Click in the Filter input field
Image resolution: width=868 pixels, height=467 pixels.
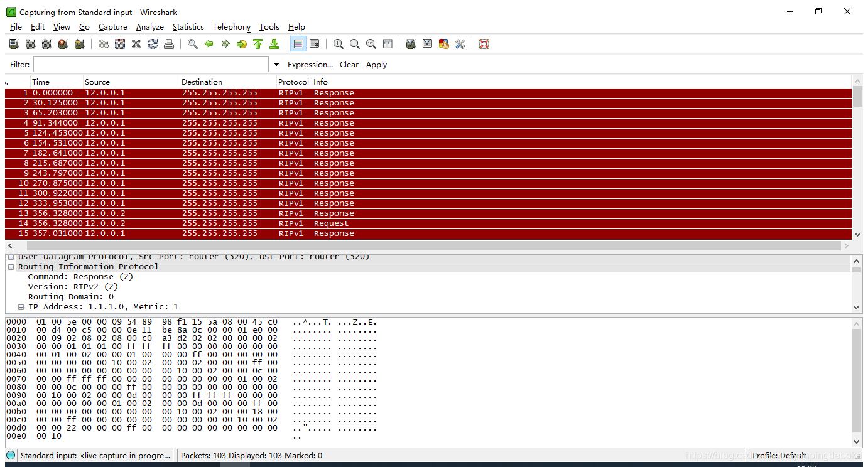pyautogui.click(x=151, y=65)
